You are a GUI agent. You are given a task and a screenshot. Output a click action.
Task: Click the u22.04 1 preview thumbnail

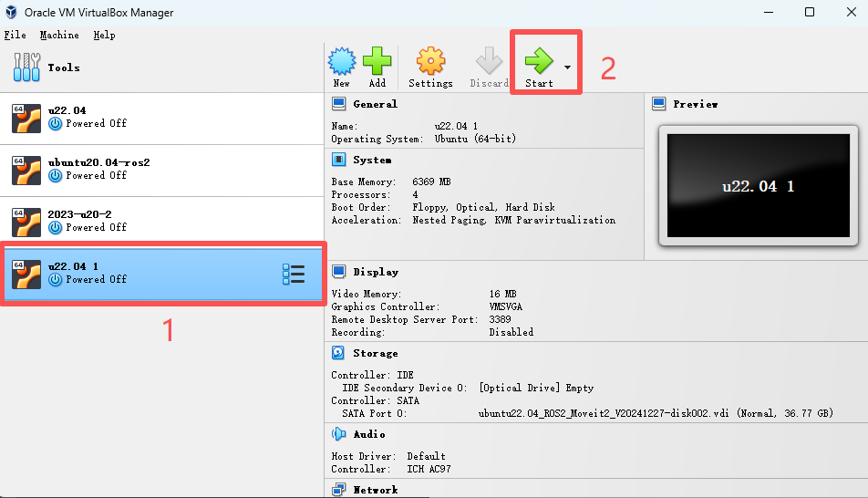(758, 187)
